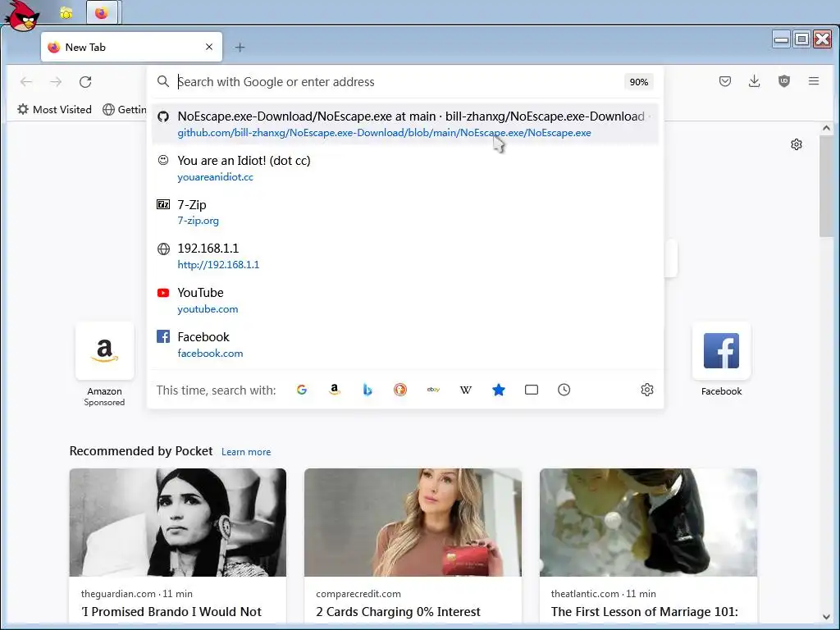Select the Facebook suggestion in dropdown

(x=405, y=345)
